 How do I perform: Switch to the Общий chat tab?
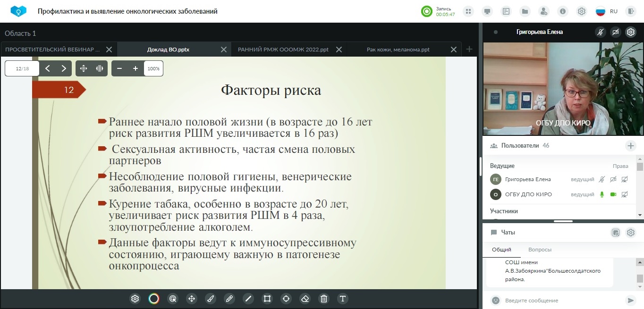[501, 250]
